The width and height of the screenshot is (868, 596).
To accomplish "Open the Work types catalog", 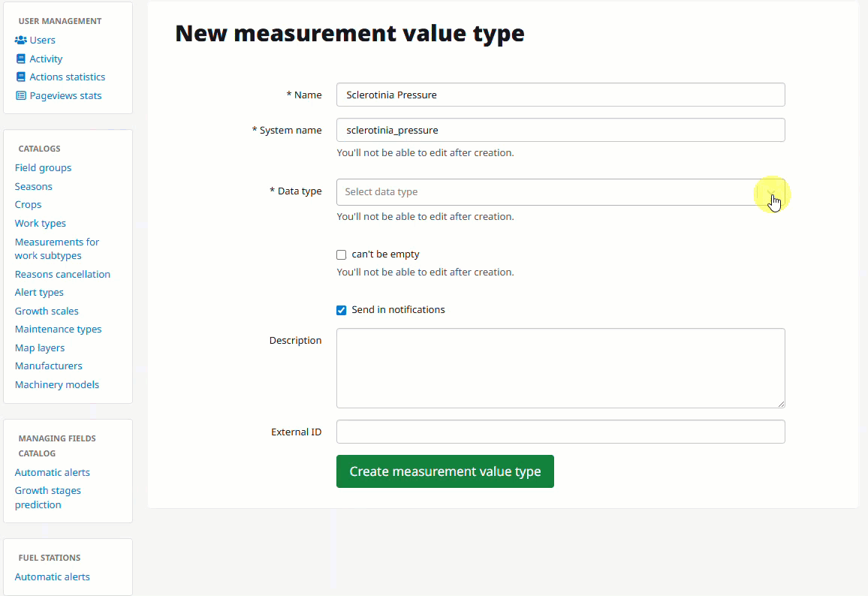I will (40, 223).
